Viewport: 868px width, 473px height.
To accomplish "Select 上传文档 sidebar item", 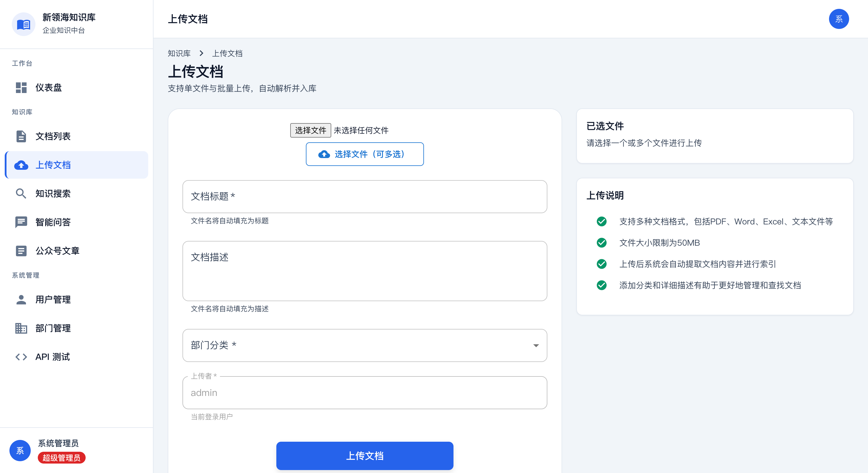I will [77, 165].
